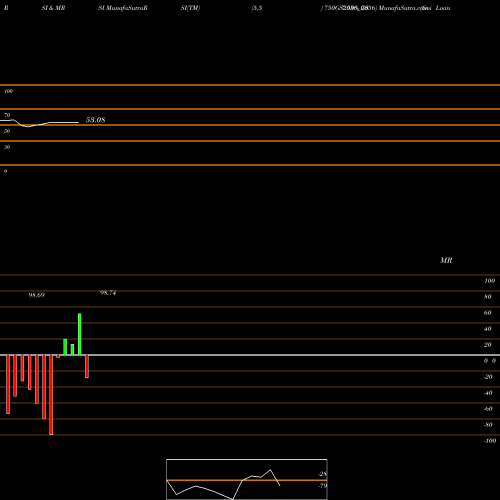Viewport: 500px width, 500px height.
Task: Select the longest red MR bar
Action: point(51,395)
